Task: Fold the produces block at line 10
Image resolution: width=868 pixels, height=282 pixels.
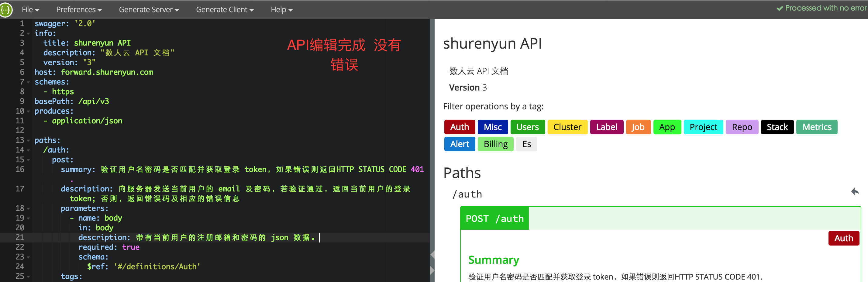Action: pos(28,112)
